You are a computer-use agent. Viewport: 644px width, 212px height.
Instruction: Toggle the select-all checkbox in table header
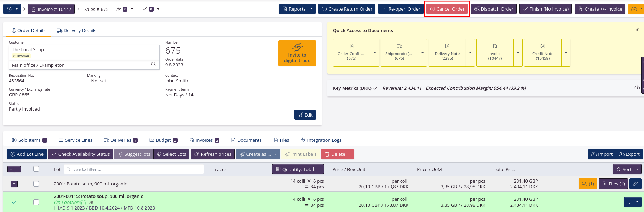pos(36,169)
